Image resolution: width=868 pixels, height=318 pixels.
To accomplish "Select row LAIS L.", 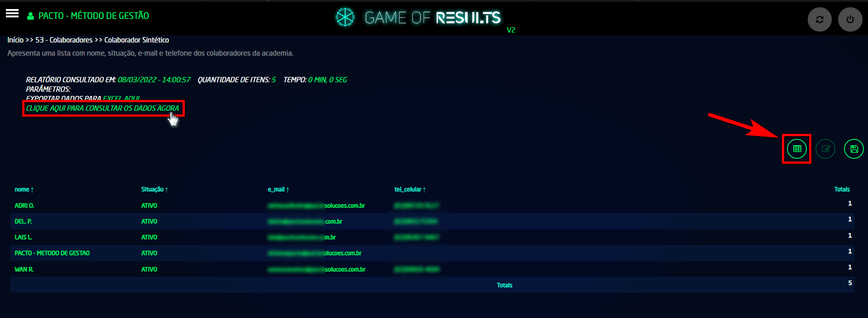I will click(432, 237).
